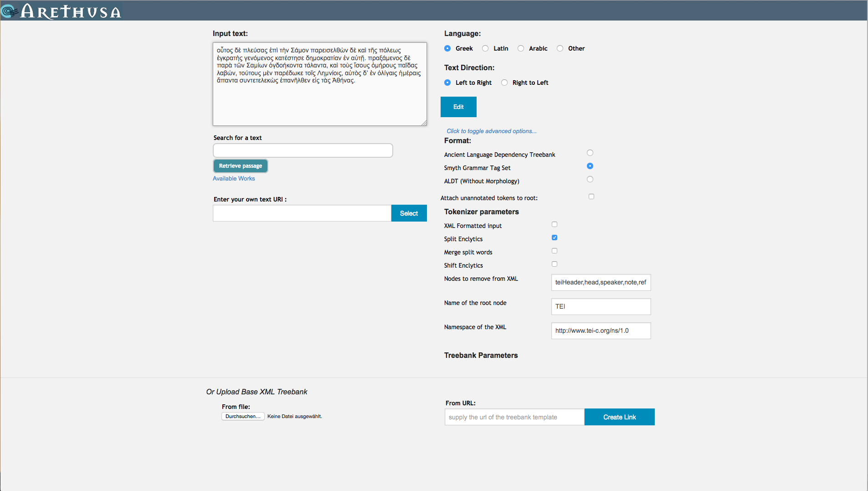Viewport: 868px width, 491px height.
Task: Uncheck the Split Enclytics checkbox
Action: point(555,238)
